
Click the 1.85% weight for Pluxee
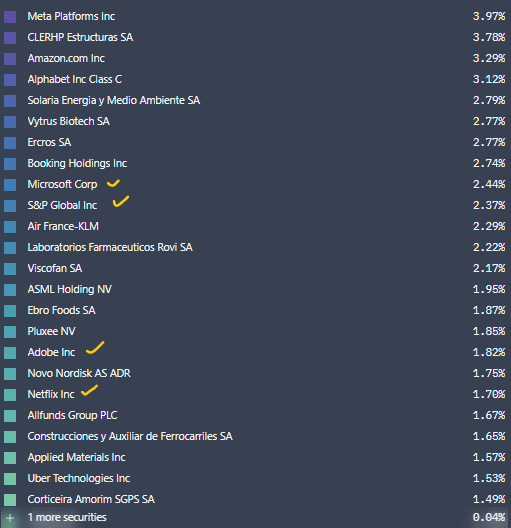(x=489, y=331)
